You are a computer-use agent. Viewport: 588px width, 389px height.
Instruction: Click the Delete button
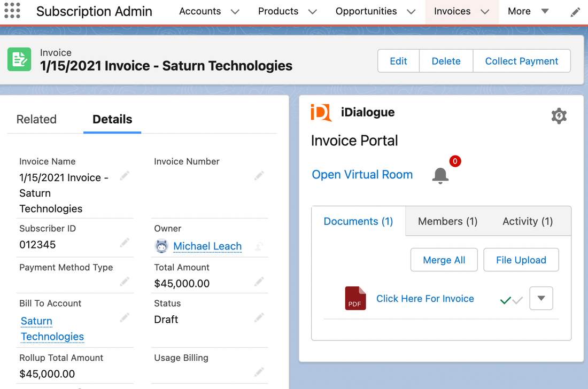[x=446, y=61]
